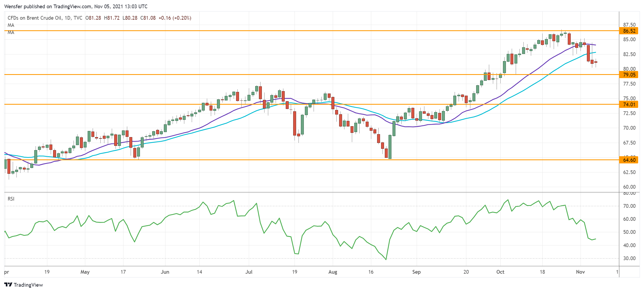This screenshot has height=292, width=644.
Task: Click the TradingView brand text link
Action: coord(28,285)
